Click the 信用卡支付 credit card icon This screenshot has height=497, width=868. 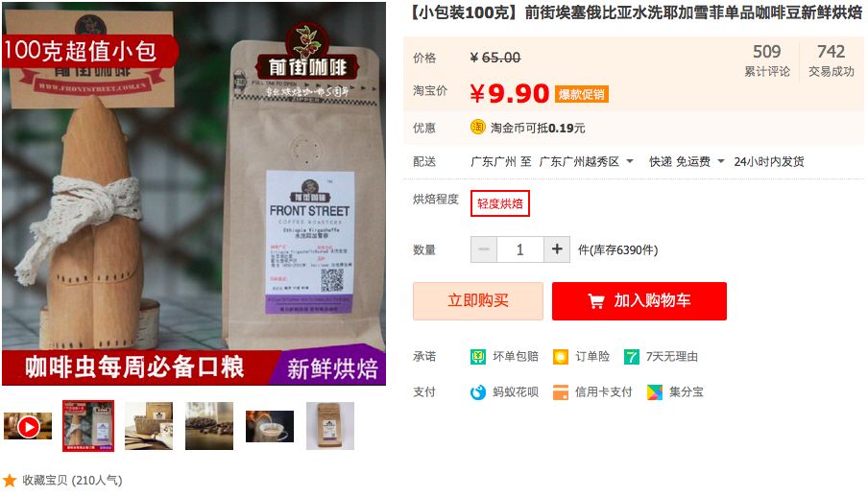coord(560,392)
